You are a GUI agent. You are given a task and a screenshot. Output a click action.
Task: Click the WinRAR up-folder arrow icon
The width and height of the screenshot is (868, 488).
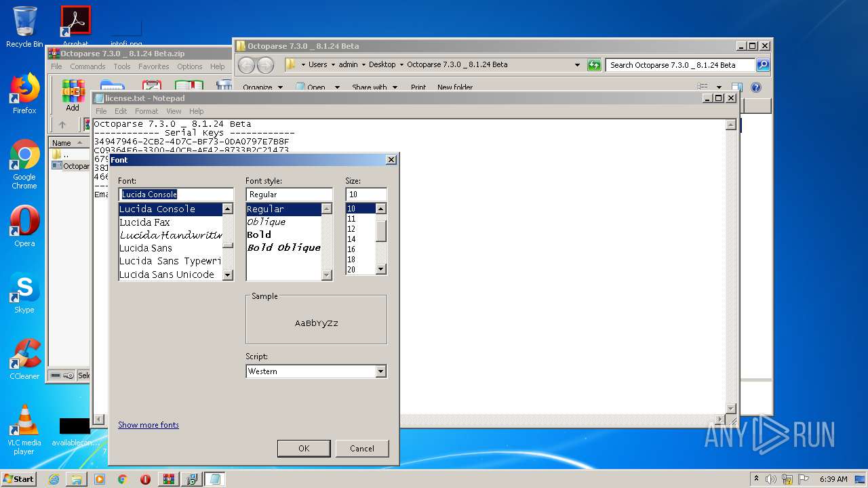(62, 125)
